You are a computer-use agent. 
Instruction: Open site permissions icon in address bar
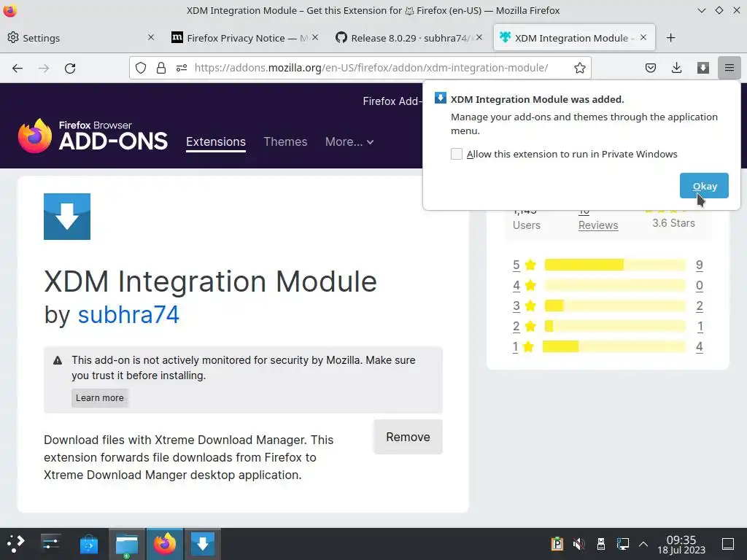tap(182, 68)
